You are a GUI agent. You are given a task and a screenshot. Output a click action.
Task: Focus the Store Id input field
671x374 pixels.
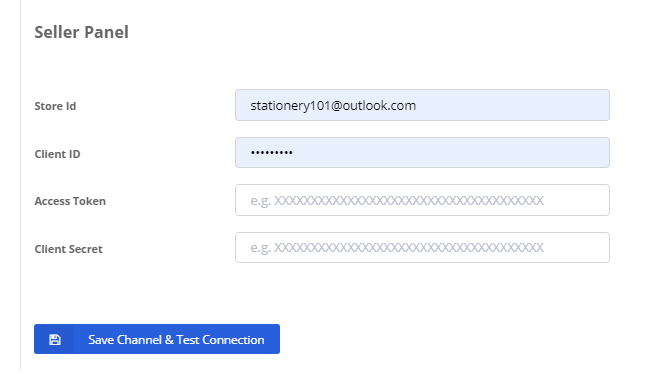(x=422, y=105)
